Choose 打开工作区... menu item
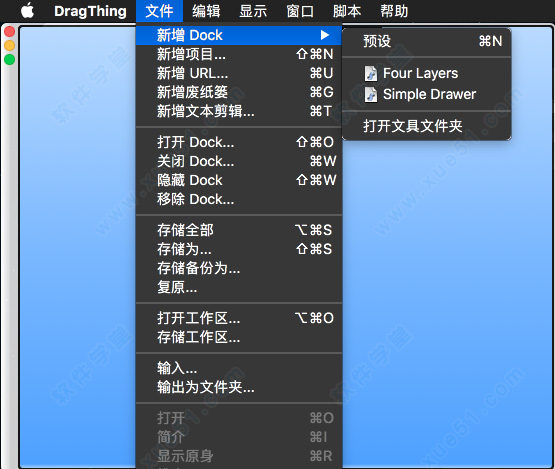Viewport: 555px width, 469px height. [x=239, y=318]
